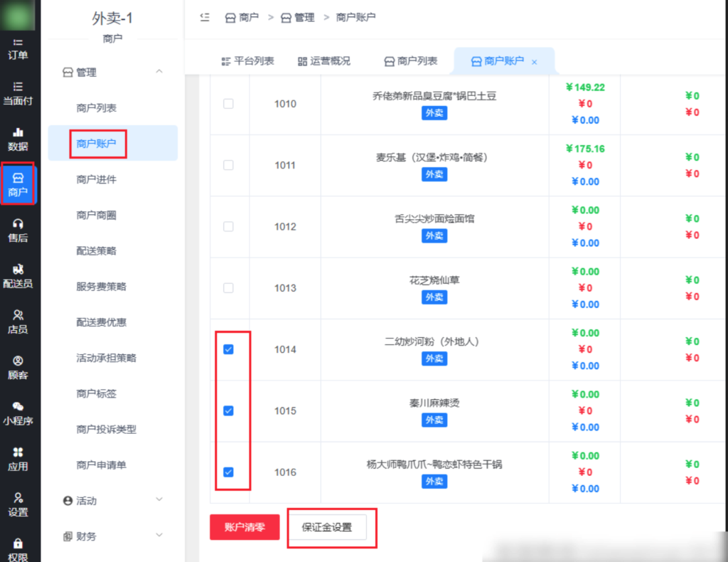Screen dimensions: 728x562
Task: Go to 店员 staff section
Action: (x=18, y=322)
